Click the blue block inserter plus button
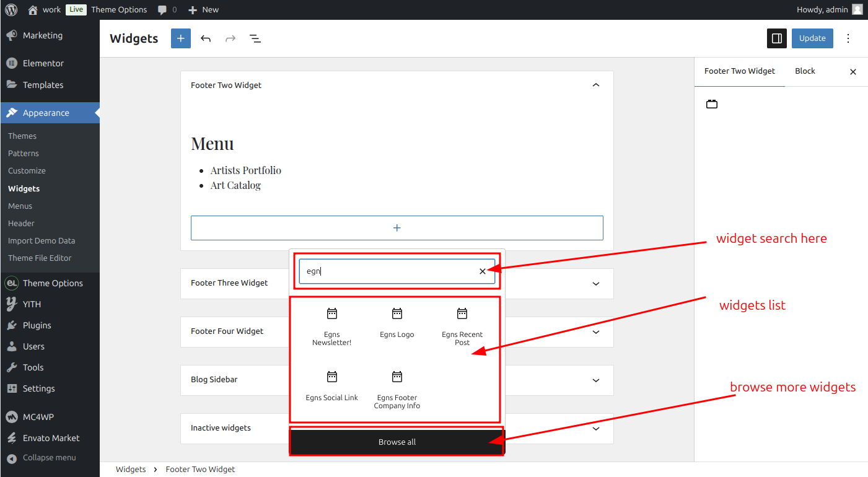This screenshot has width=868, height=477. 181,38
